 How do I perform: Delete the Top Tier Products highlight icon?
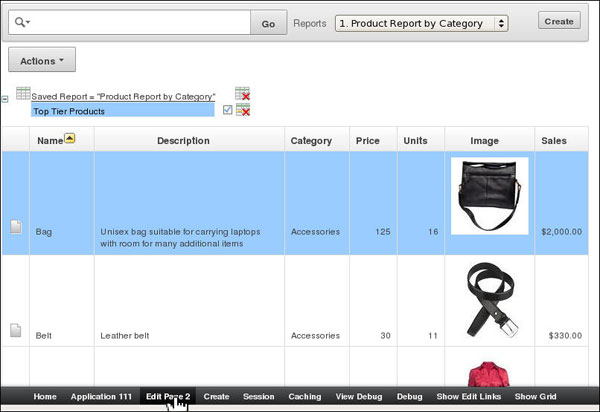point(243,110)
